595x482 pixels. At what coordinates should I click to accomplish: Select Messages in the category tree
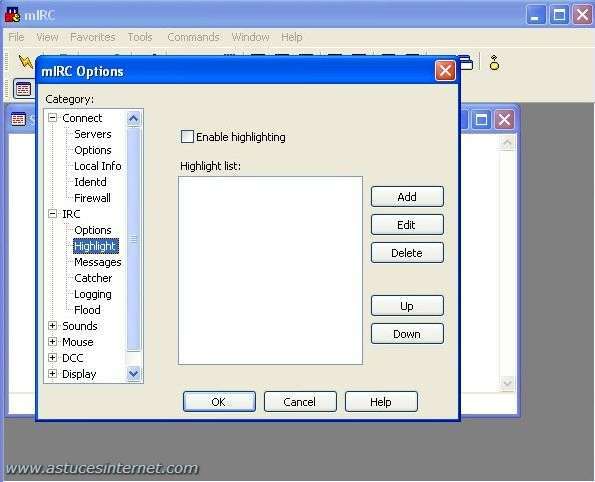[98, 262]
